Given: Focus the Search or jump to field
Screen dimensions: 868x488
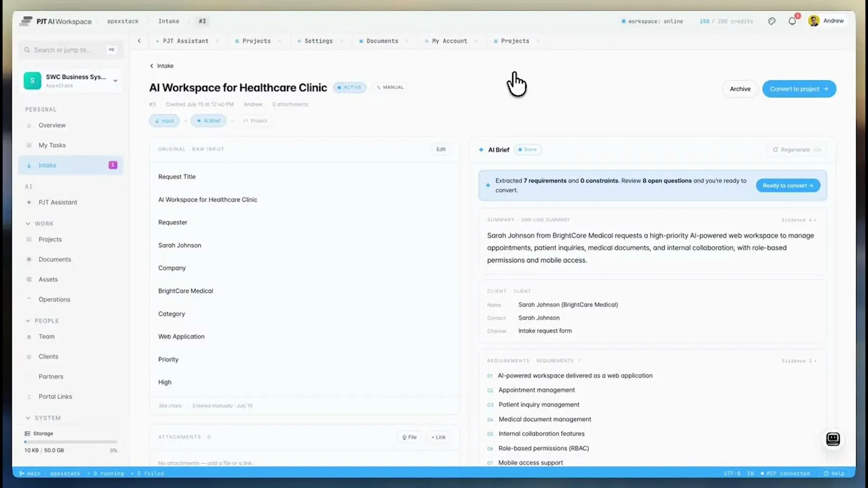Looking at the screenshot, I should coord(71,50).
